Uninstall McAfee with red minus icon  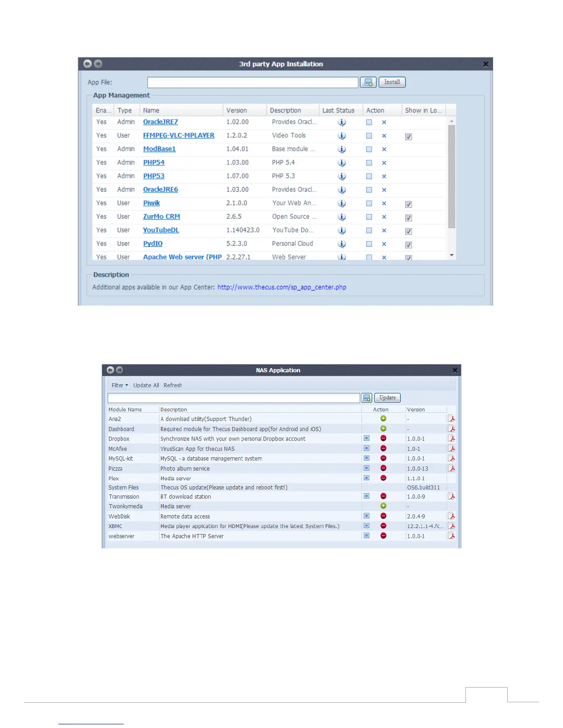point(383,448)
